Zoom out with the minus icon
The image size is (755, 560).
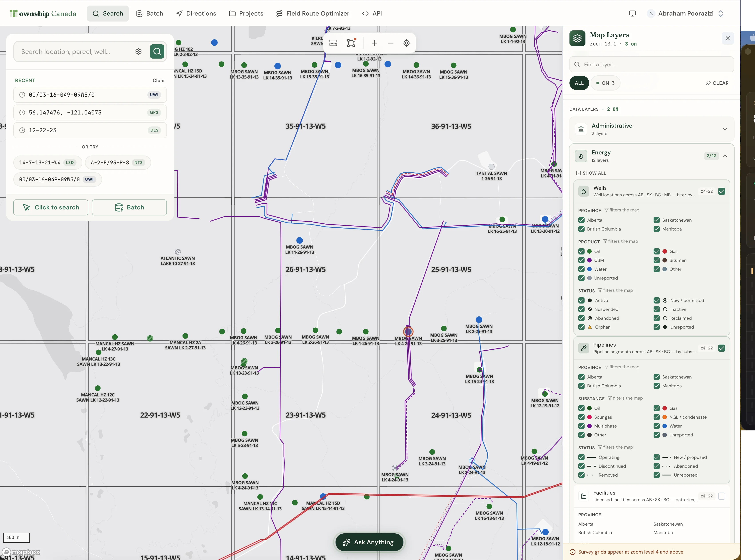[390, 43]
